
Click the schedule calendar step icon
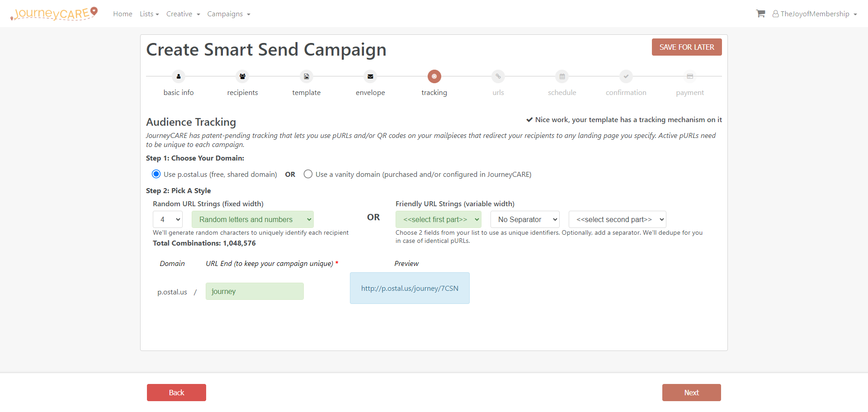[x=562, y=76]
